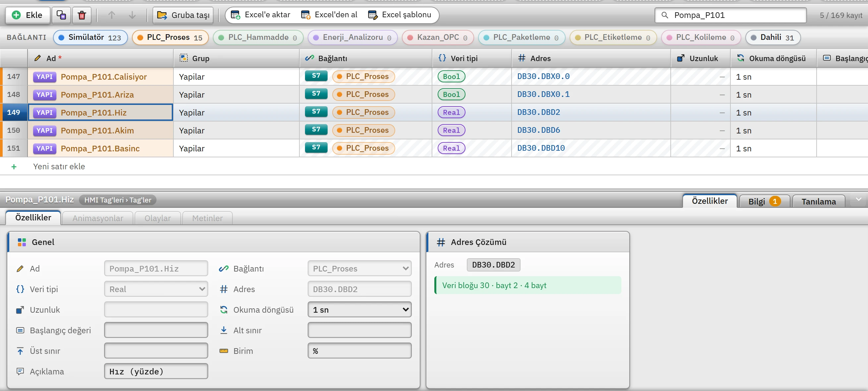868x391 pixels.
Task: Collapse the properties panel with the chevron
Action: 859,199
